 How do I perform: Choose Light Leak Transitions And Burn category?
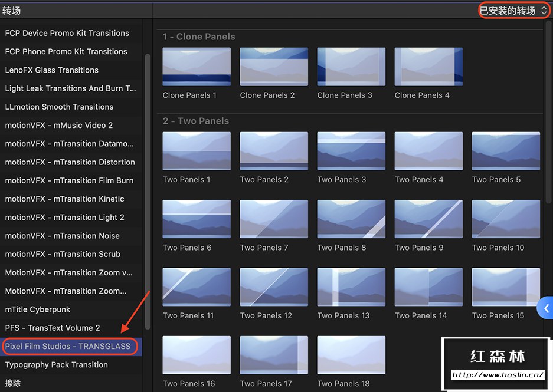tap(71, 88)
